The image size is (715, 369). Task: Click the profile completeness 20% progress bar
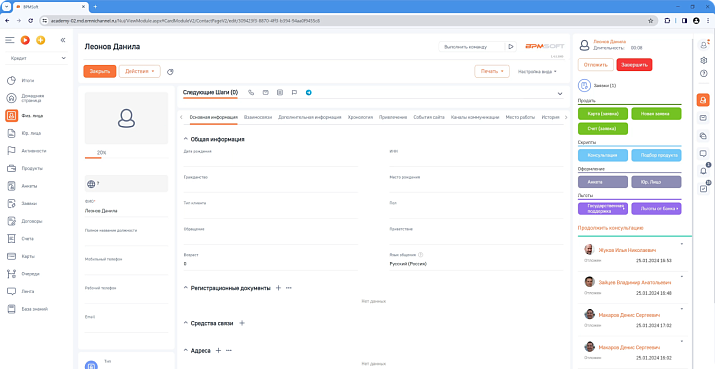click(x=126, y=157)
